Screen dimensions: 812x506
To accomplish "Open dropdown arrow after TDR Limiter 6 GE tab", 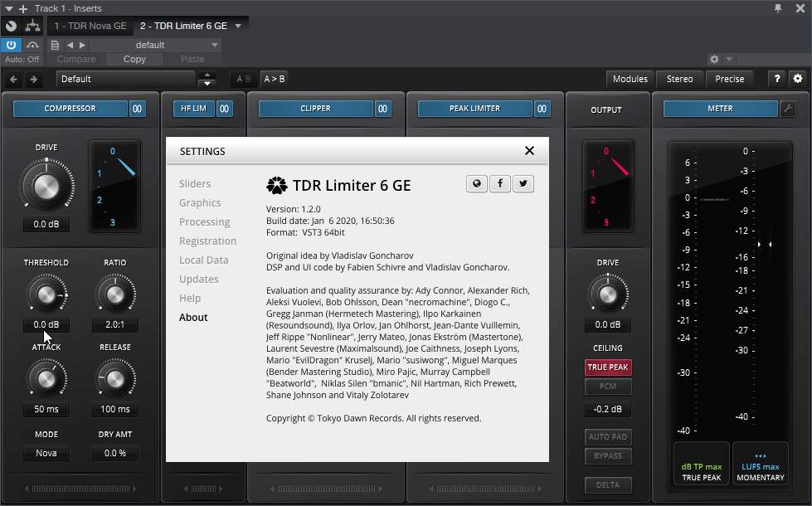I will (x=238, y=26).
